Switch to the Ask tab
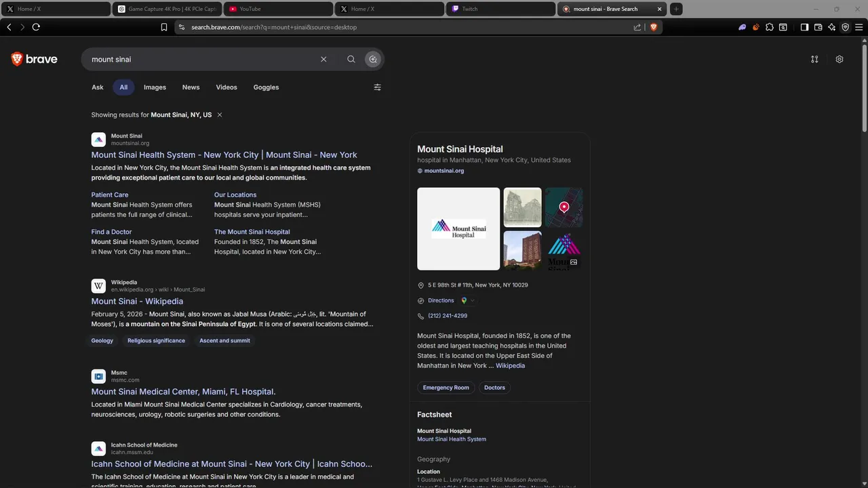 (98, 87)
